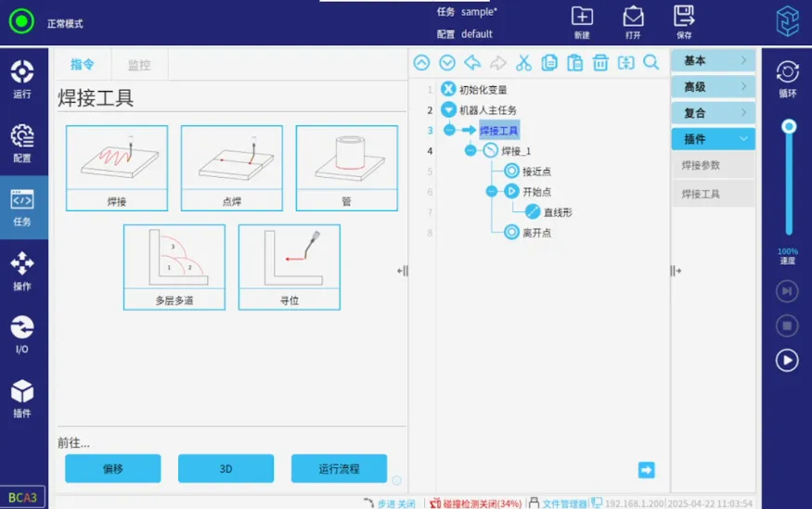Click the suppress/bracket icon in program toolbar

[626, 63]
